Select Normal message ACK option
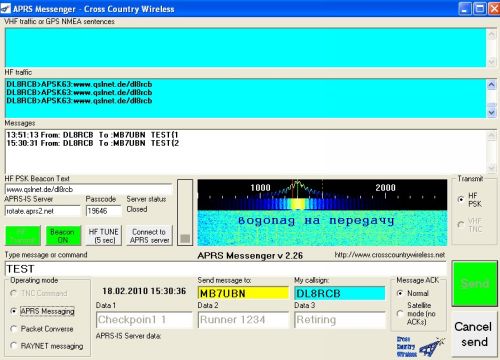The width and height of the screenshot is (500, 360). 400,293
